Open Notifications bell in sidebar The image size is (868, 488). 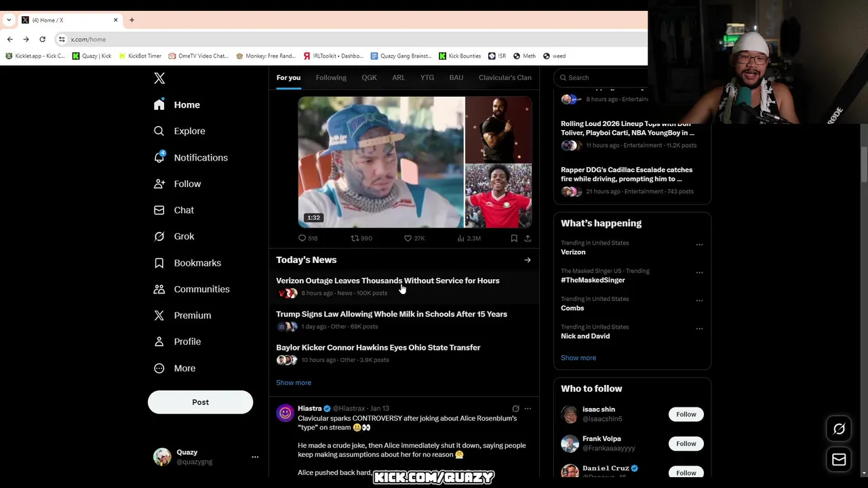191,157
